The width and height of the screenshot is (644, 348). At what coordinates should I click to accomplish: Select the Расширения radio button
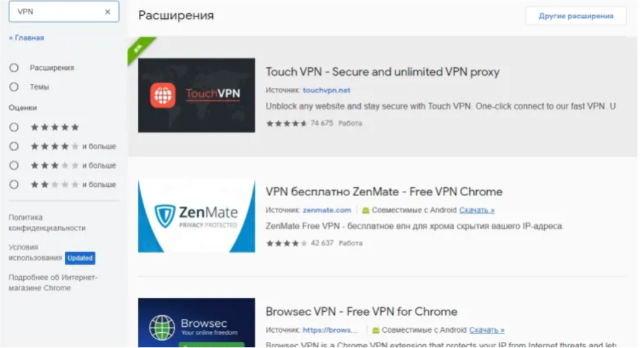[x=14, y=68]
